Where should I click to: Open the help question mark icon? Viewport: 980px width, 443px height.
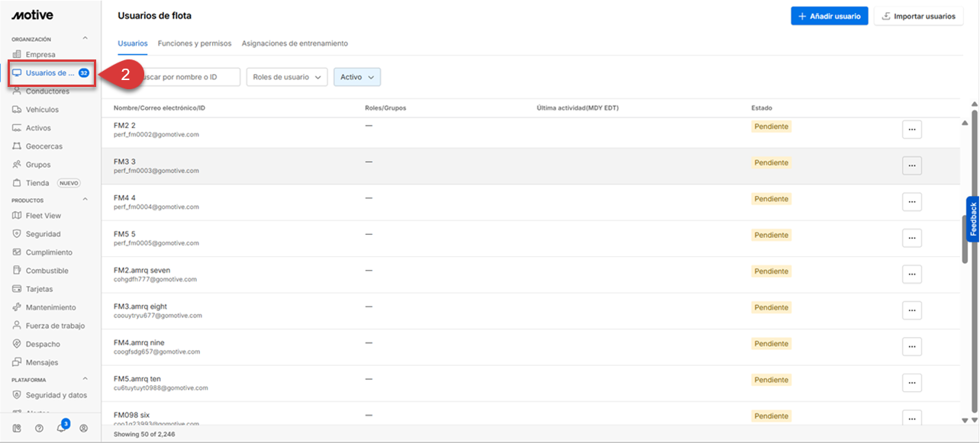click(x=39, y=429)
